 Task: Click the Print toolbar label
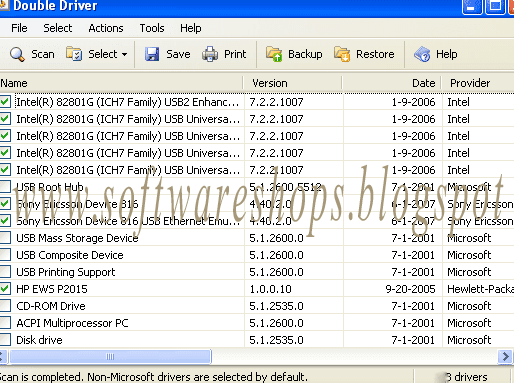[235, 54]
